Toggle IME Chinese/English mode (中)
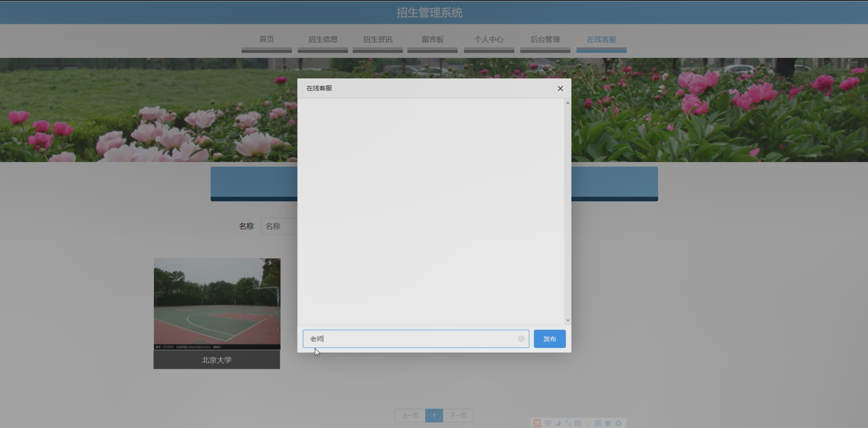This screenshot has width=868, height=428. coord(548,423)
